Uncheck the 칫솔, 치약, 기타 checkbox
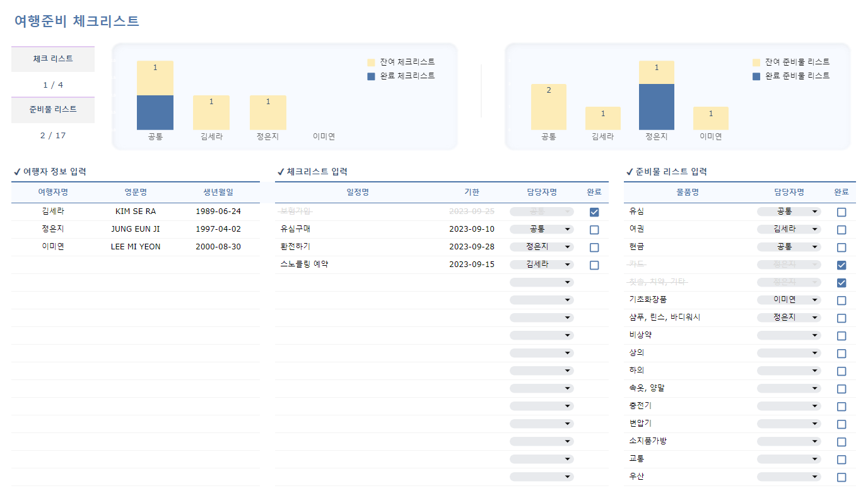 [842, 283]
